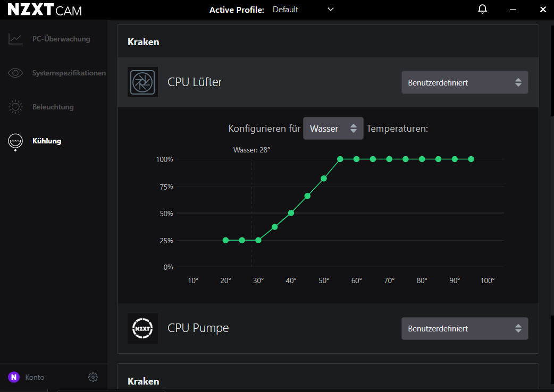Select fan curve point at 80°
554x392 pixels.
point(422,159)
